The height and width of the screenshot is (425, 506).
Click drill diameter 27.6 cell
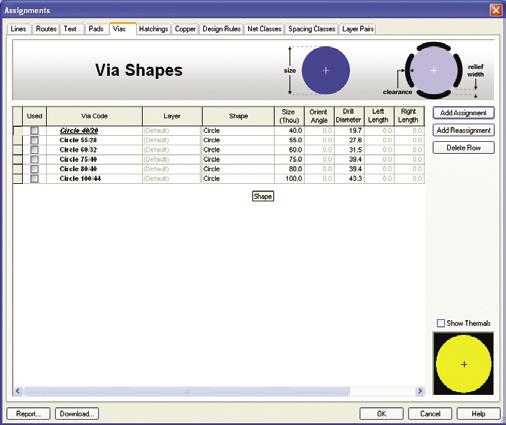click(349, 140)
